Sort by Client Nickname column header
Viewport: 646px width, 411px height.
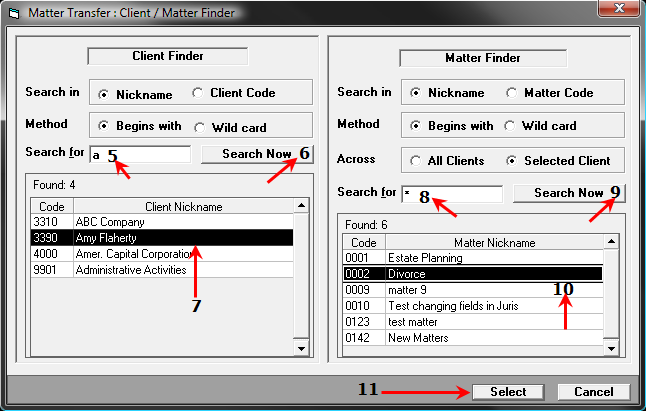click(x=184, y=207)
